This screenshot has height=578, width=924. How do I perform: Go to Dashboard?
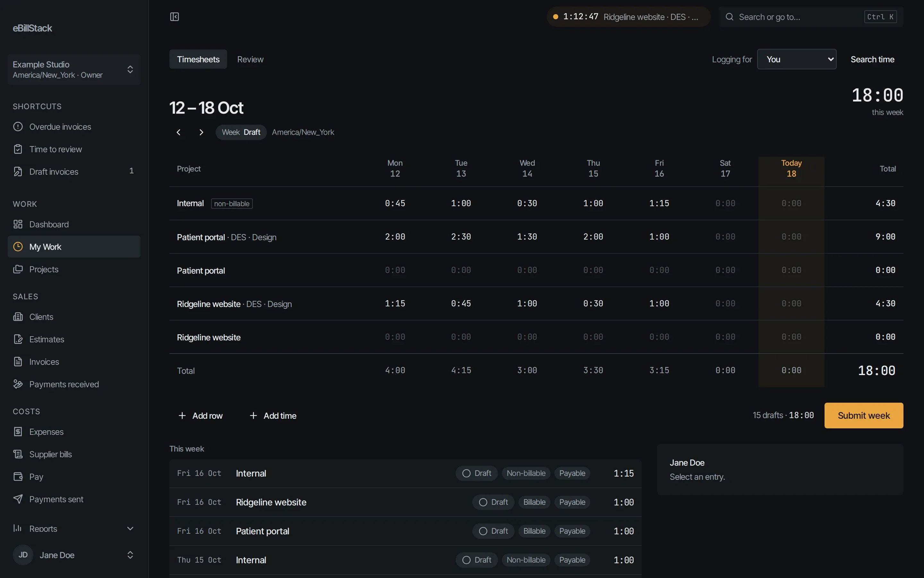point(74,224)
